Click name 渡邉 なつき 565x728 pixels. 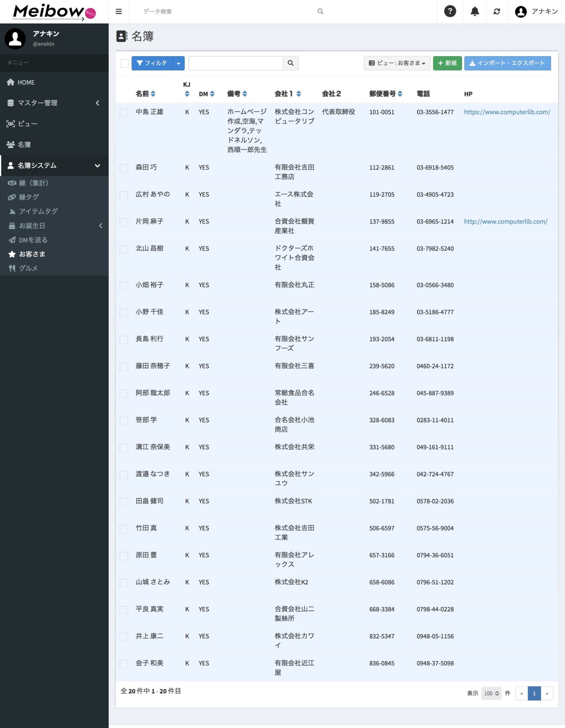pos(153,474)
